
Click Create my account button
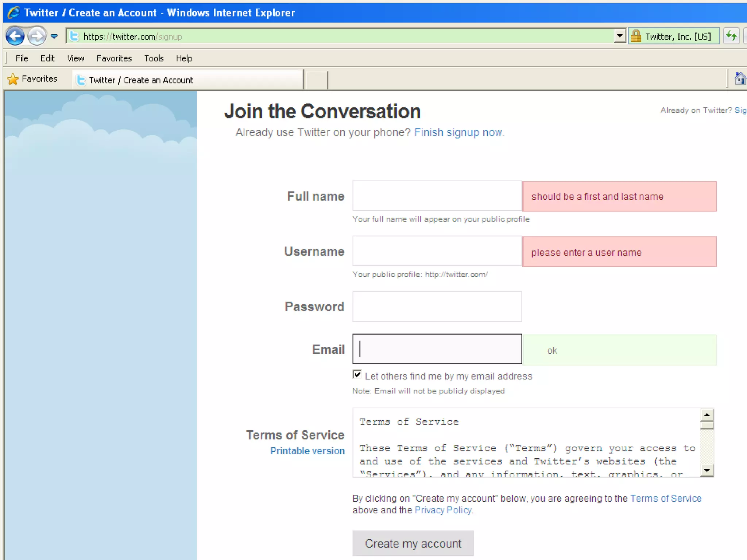tap(413, 543)
